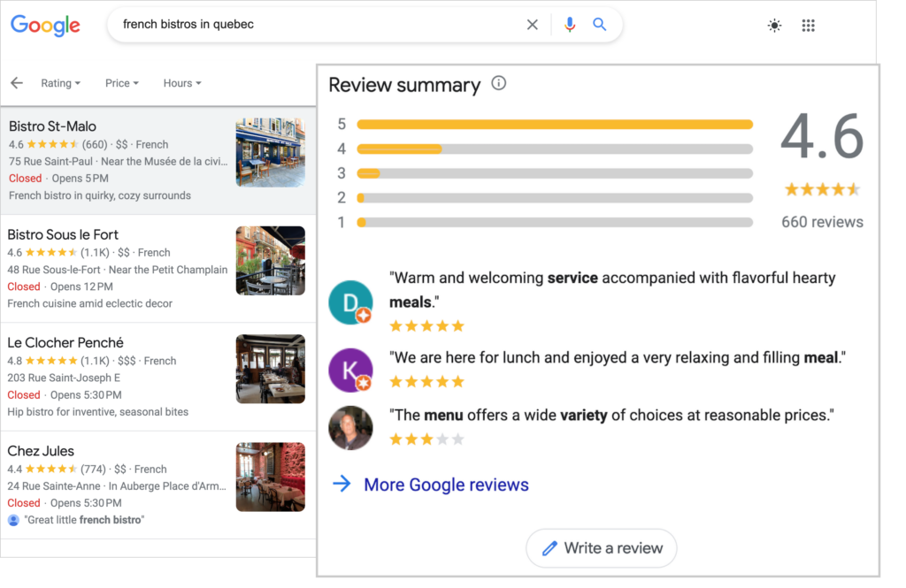The height and width of the screenshot is (588, 906).
Task: Open the Bistro Sous le Fort photo thumbnail
Action: (x=271, y=261)
